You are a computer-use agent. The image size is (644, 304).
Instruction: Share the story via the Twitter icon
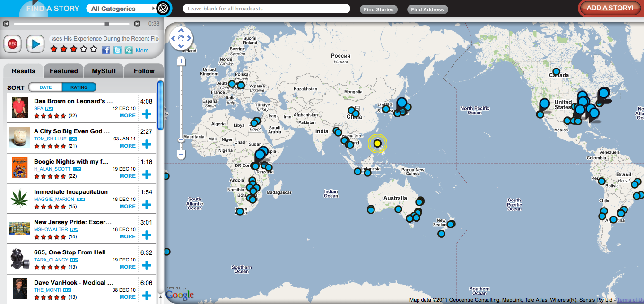click(117, 50)
